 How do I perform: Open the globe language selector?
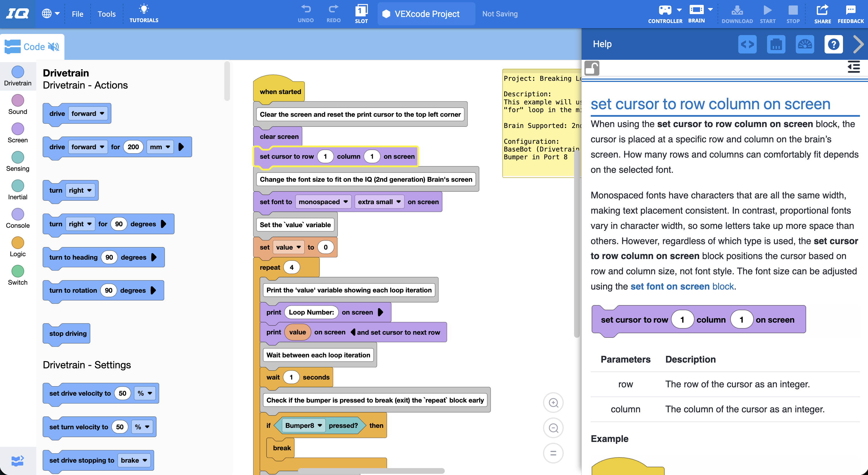[51, 14]
